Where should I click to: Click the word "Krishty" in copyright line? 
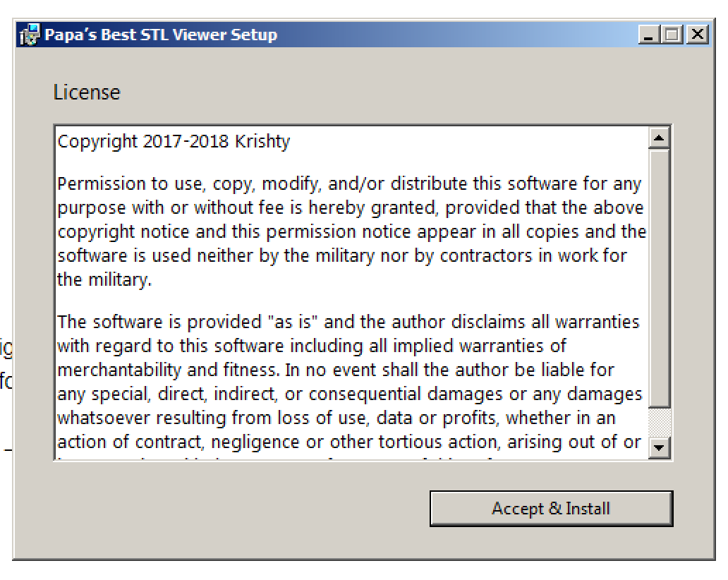click(262, 141)
